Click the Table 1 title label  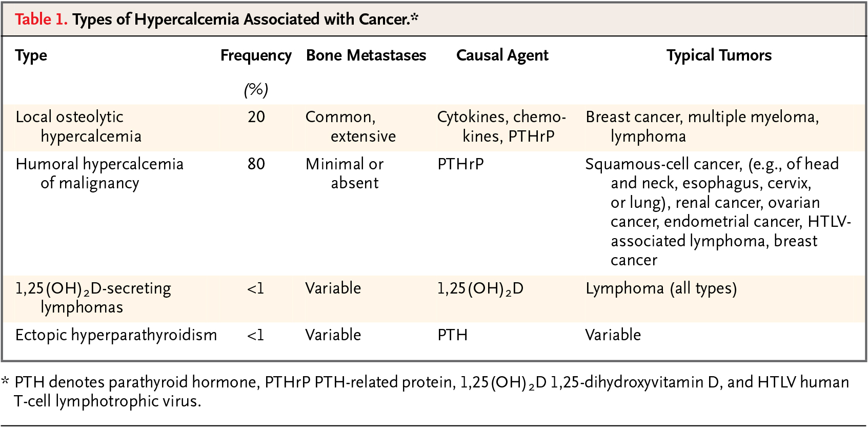(x=217, y=20)
